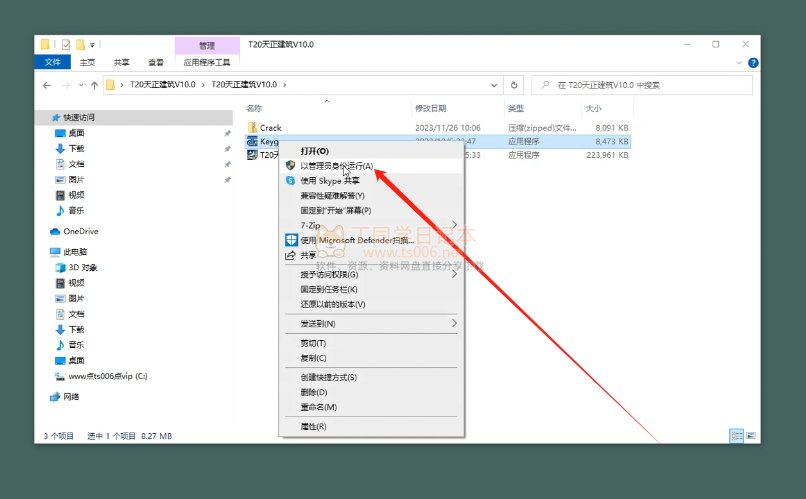Image resolution: width=806 pixels, height=499 pixels.
Task: Switch to details view layout icon
Action: pos(737,436)
